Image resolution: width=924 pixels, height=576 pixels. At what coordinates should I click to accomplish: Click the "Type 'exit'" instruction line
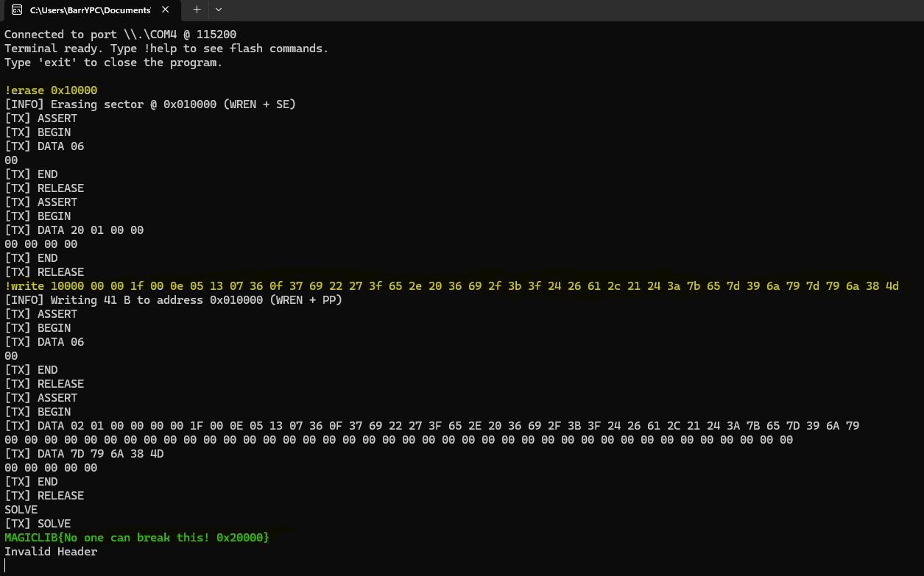click(x=113, y=63)
